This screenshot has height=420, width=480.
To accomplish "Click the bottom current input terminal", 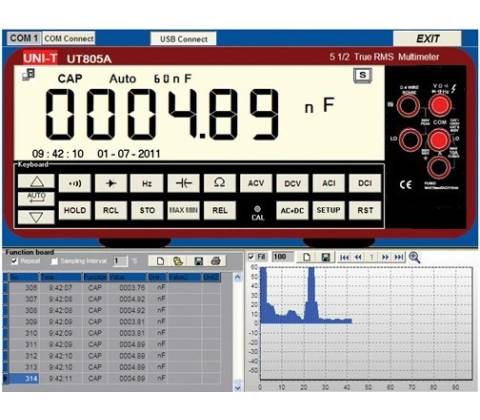I will [x=439, y=167].
